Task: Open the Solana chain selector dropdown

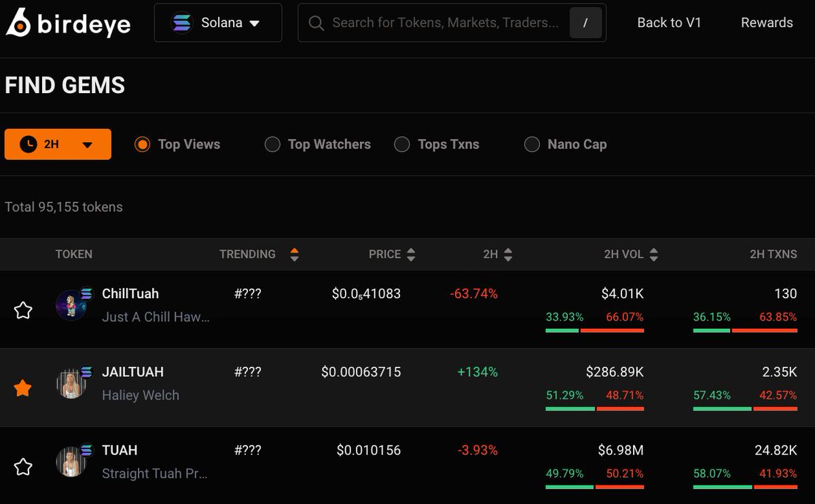Action: 218,22
